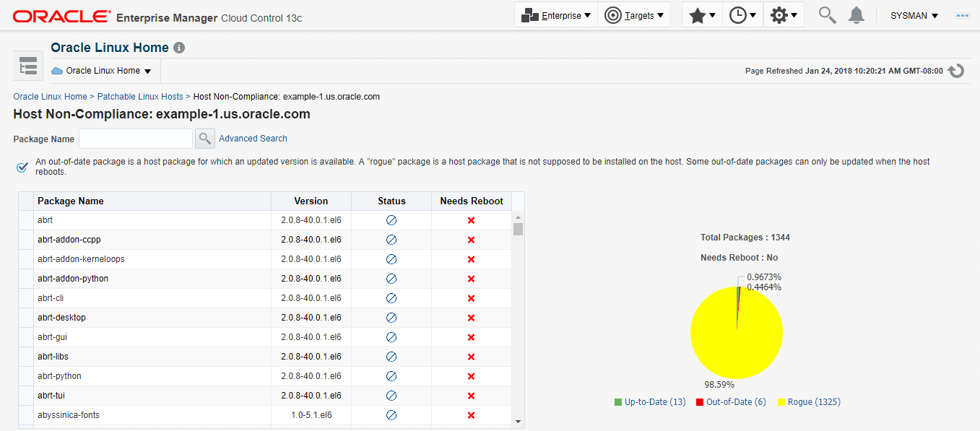
Task: Click the 98.59% pie label
Action: (x=718, y=386)
